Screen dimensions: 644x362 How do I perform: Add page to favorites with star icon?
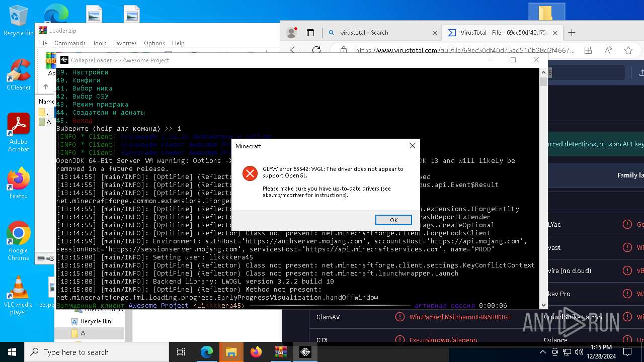pos(628,50)
